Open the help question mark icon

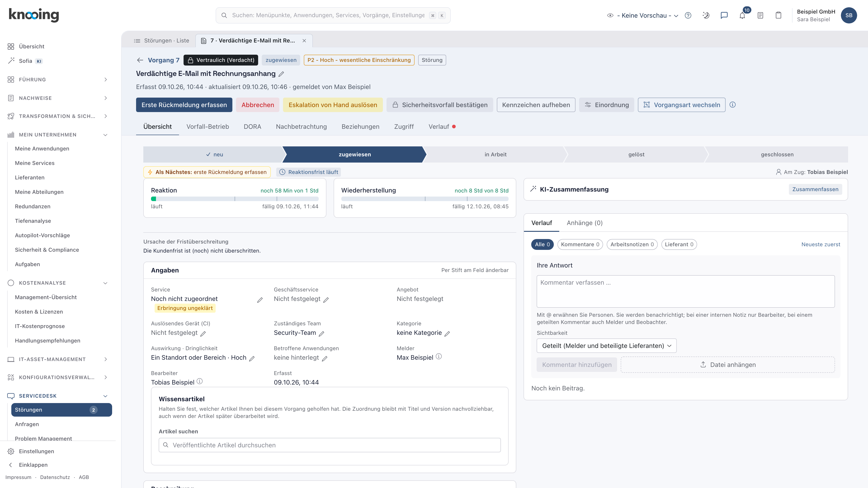pos(688,16)
